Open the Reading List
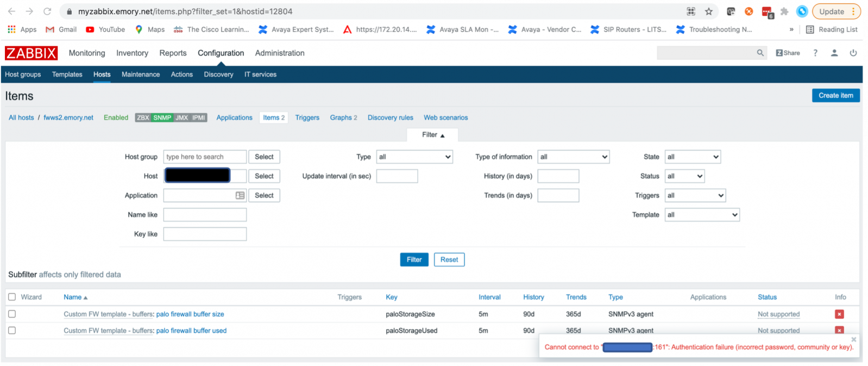The image size is (868, 366). point(832,29)
